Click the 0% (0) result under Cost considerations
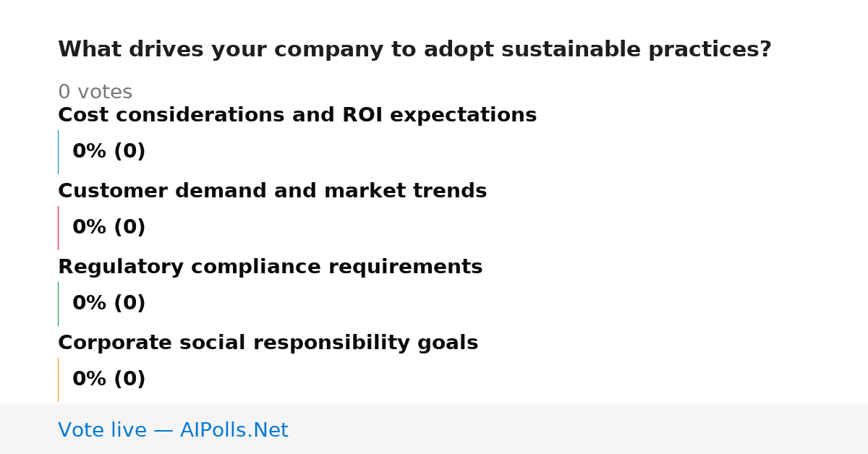The width and height of the screenshot is (868, 454). [109, 152]
